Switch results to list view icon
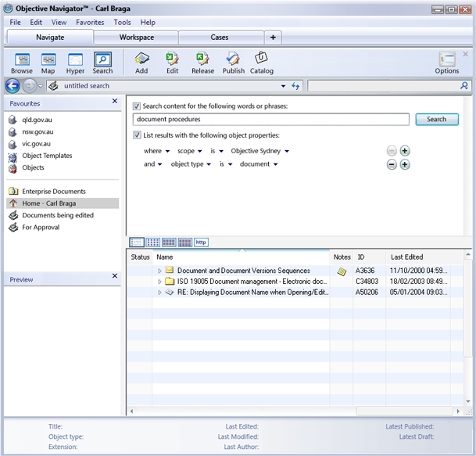Image resolution: width=476 pixels, height=456 pixels. tap(137, 242)
